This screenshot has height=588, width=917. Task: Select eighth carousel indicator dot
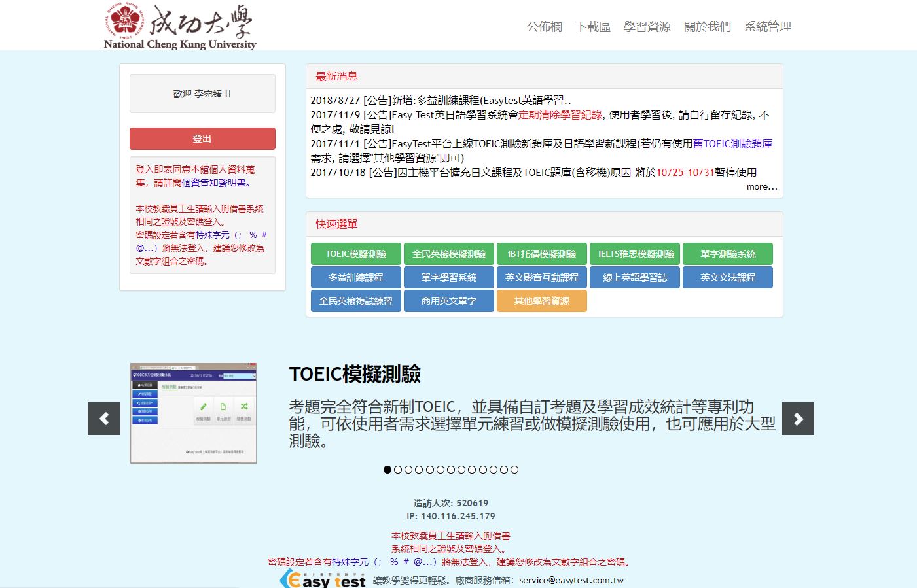461,470
